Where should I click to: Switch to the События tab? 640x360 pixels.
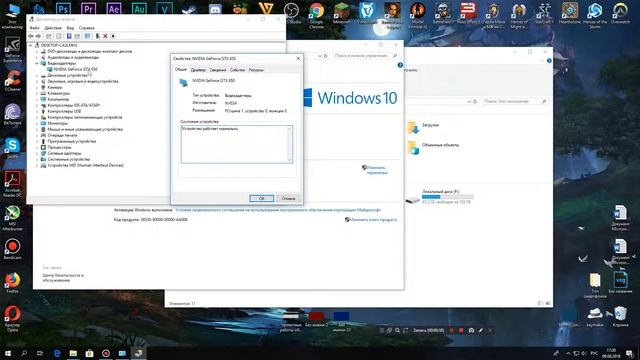point(237,70)
